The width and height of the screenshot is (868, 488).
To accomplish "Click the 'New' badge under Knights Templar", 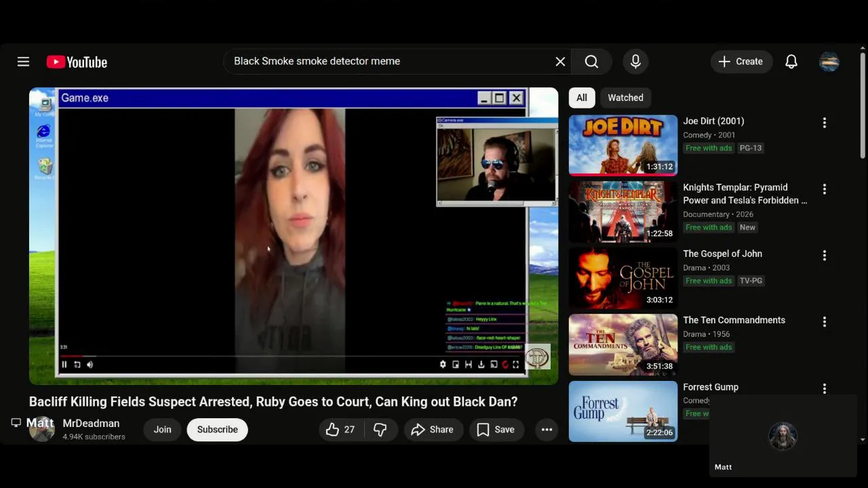I will [x=747, y=228].
